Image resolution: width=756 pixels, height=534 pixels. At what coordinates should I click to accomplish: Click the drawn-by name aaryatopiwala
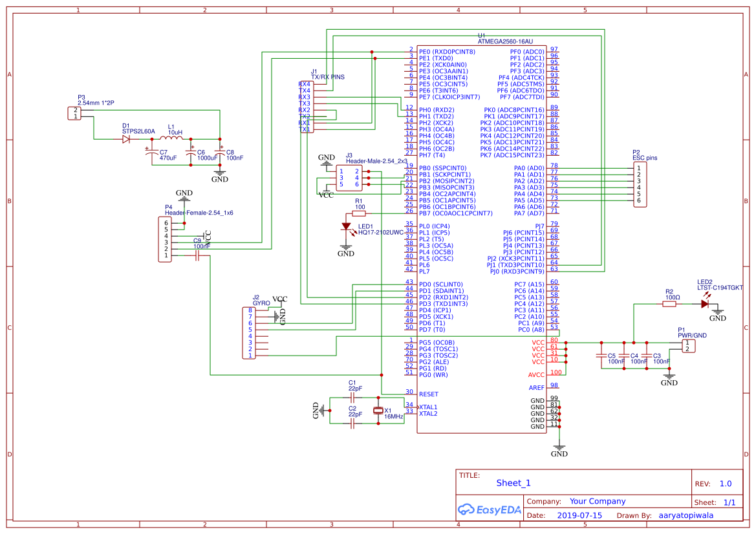[x=686, y=515]
